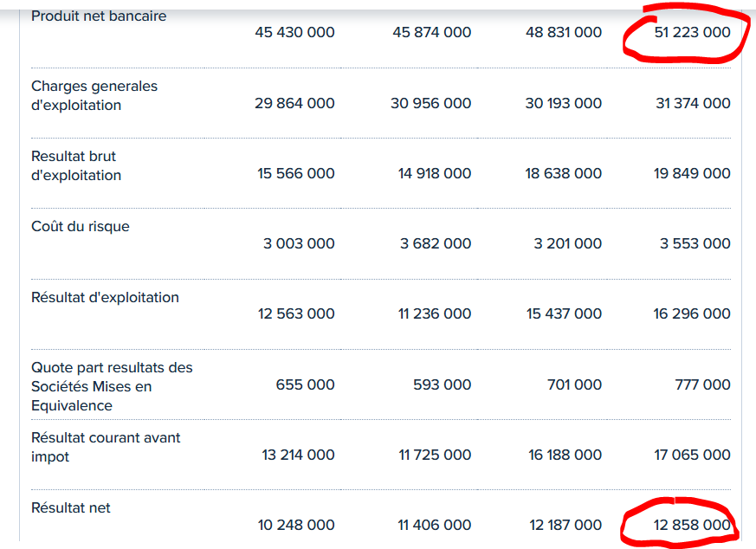Image resolution: width=756 pixels, height=549 pixels.
Task: Select the 16 296 000 value
Action: point(692,313)
